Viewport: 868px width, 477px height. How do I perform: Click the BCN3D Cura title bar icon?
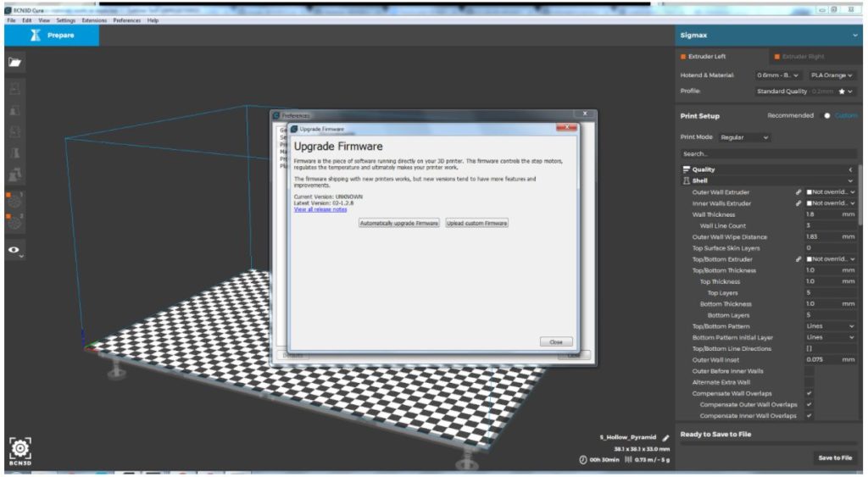[8, 10]
